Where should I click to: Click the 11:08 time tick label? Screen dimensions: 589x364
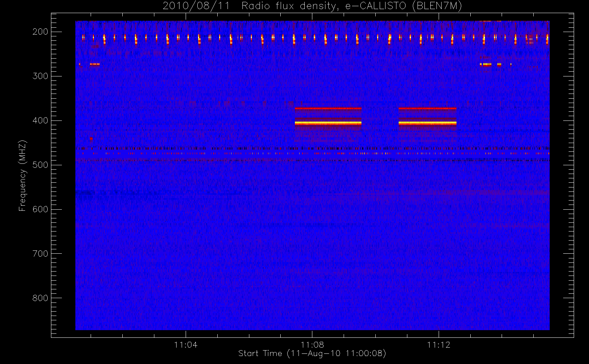point(312,345)
